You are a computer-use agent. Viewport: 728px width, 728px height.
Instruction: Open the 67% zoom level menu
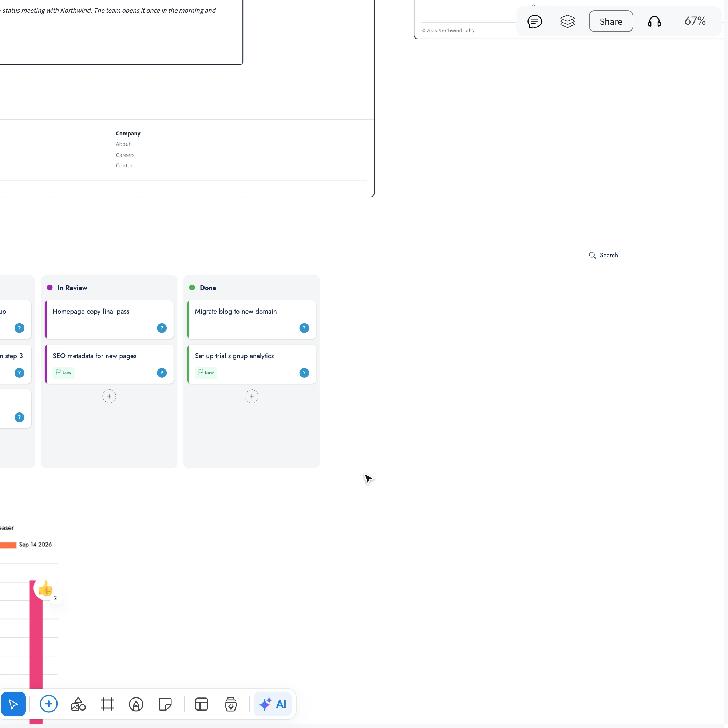(695, 21)
